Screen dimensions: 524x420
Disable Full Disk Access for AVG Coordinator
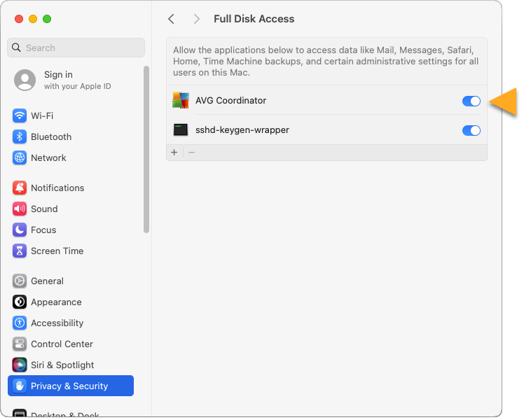(471, 101)
